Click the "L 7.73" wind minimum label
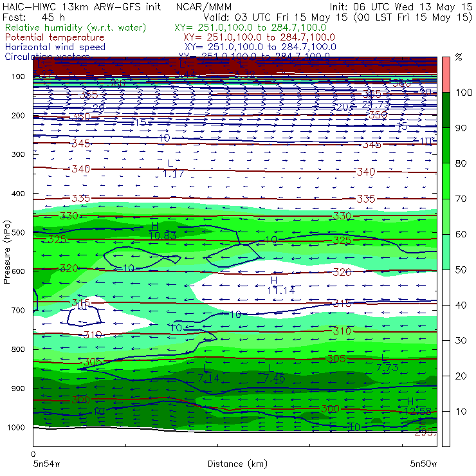Image resolution: width=476 pixels, height=476 pixels. point(387,363)
